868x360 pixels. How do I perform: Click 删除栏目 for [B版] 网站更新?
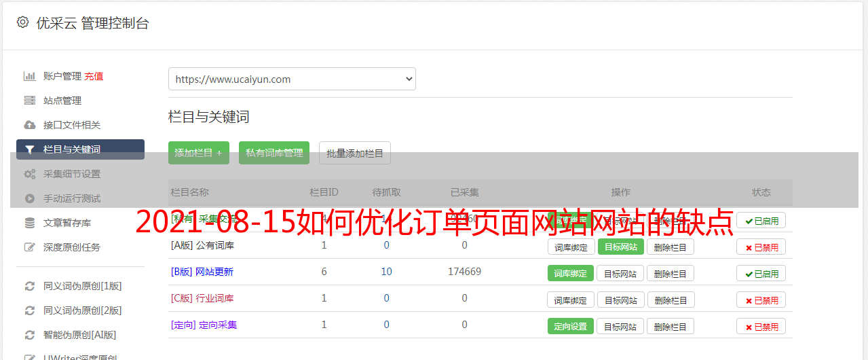pos(671,273)
